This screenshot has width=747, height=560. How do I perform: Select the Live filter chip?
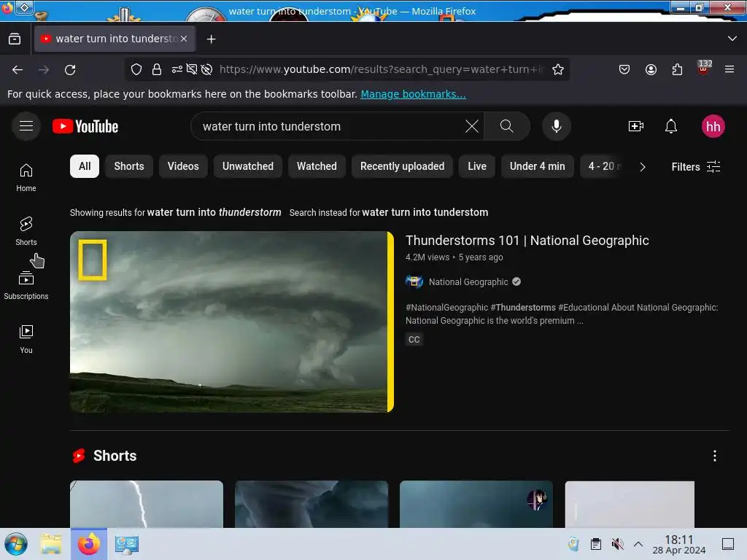pos(477,166)
